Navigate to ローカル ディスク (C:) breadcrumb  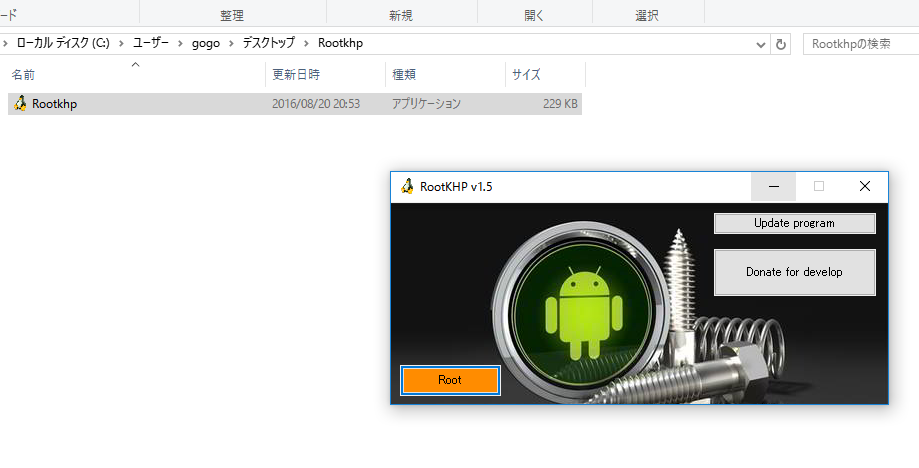[x=63, y=43]
